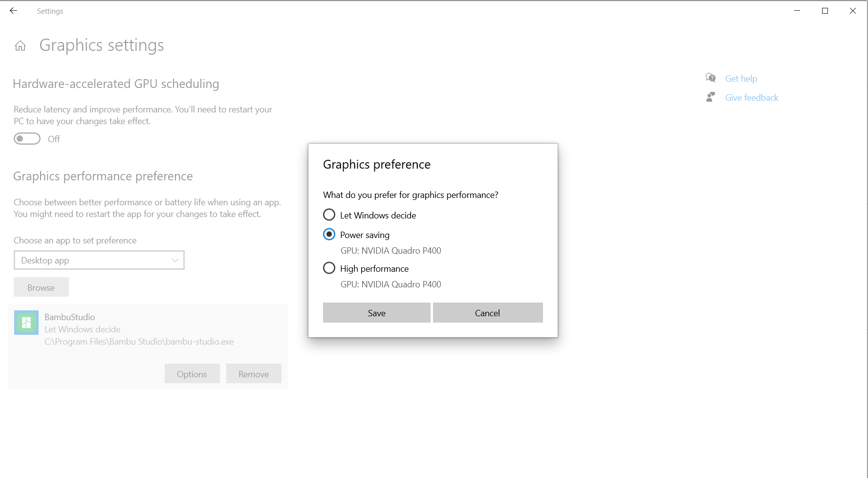Select the BambuStudio app icon
868x478 pixels.
point(26,323)
